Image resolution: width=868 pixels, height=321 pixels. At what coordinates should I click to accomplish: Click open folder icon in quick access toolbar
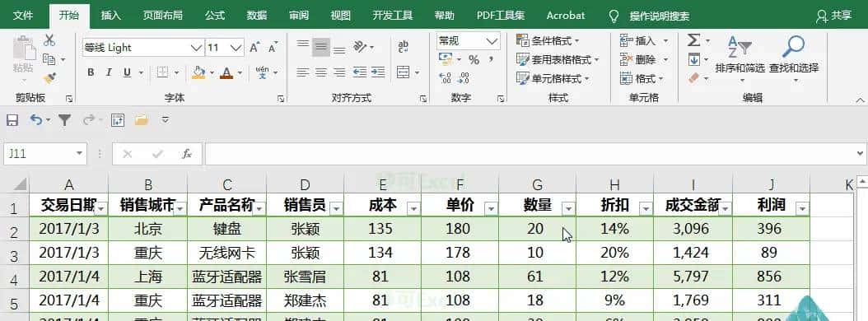coord(142,119)
